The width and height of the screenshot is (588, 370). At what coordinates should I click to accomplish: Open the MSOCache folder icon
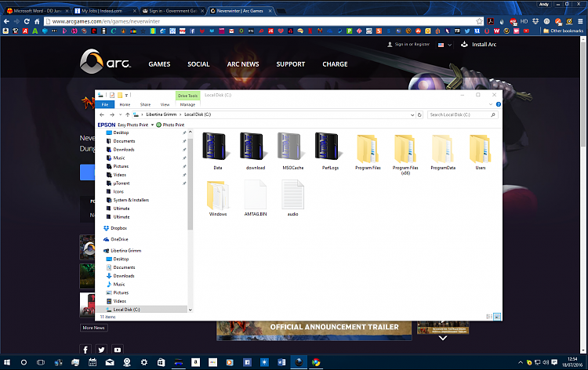tap(291, 147)
